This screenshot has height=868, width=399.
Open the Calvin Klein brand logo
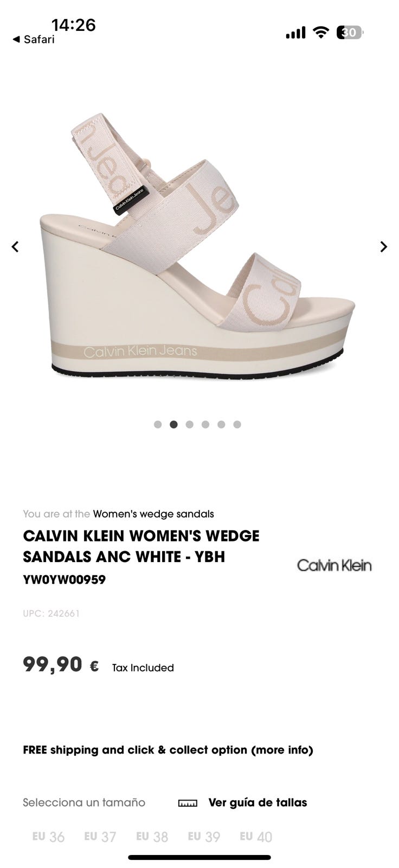point(334,565)
